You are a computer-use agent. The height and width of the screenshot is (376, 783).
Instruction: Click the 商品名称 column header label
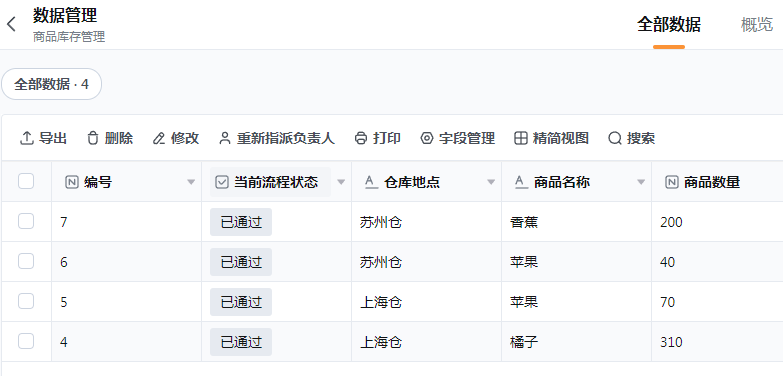(x=562, y=182)
